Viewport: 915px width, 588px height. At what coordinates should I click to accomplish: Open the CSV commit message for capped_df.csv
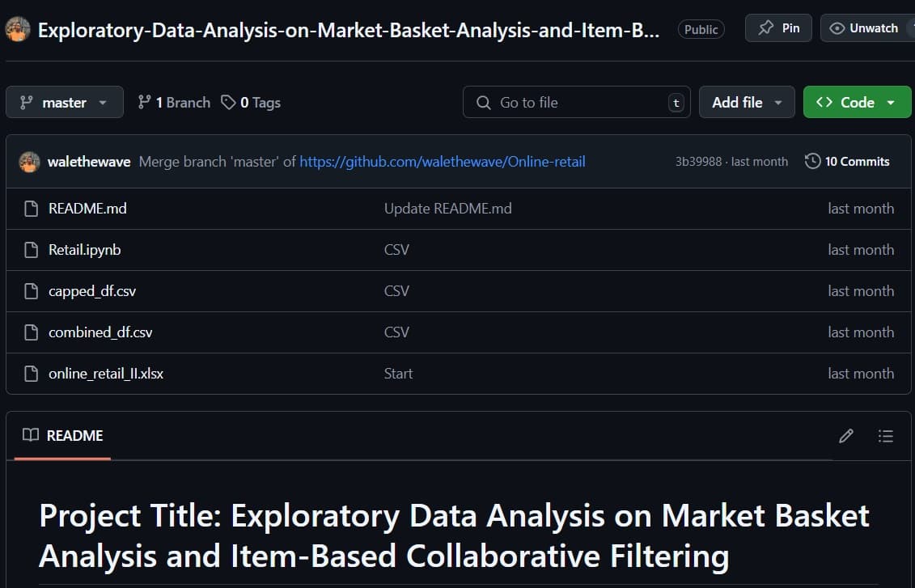[x=396, y=291]
